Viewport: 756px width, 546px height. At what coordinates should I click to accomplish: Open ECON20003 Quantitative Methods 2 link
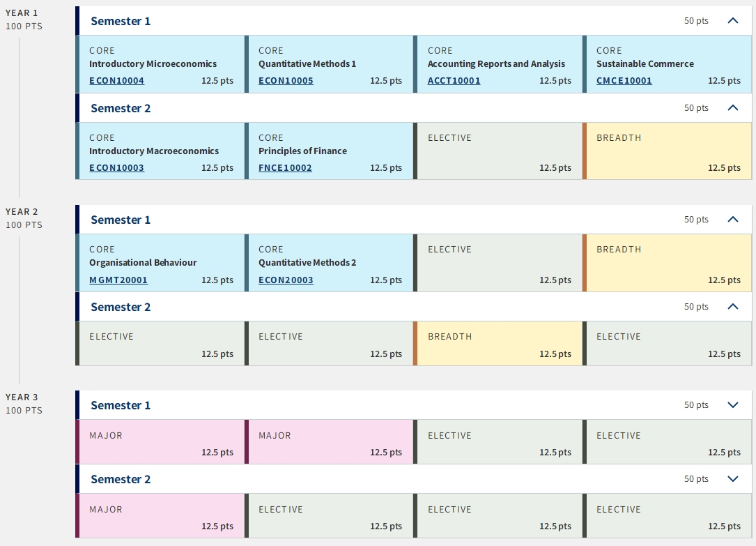[x=286, y=280]
